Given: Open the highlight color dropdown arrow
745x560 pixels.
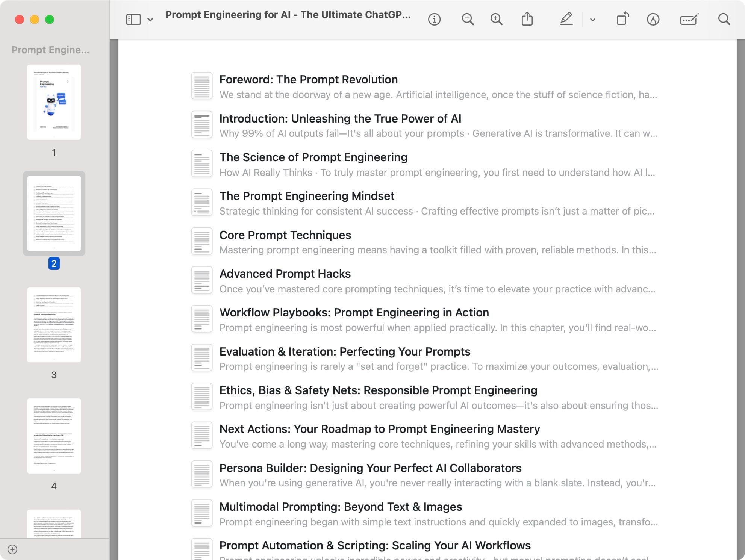Looking at the screenshot, I should (x=593, y=20).
